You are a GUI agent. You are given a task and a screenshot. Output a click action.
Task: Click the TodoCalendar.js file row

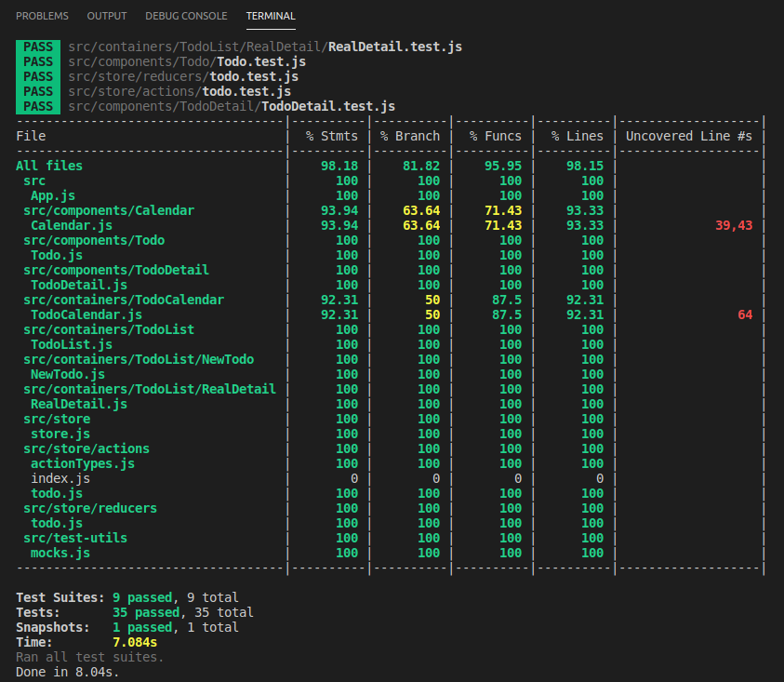point(86,314)
